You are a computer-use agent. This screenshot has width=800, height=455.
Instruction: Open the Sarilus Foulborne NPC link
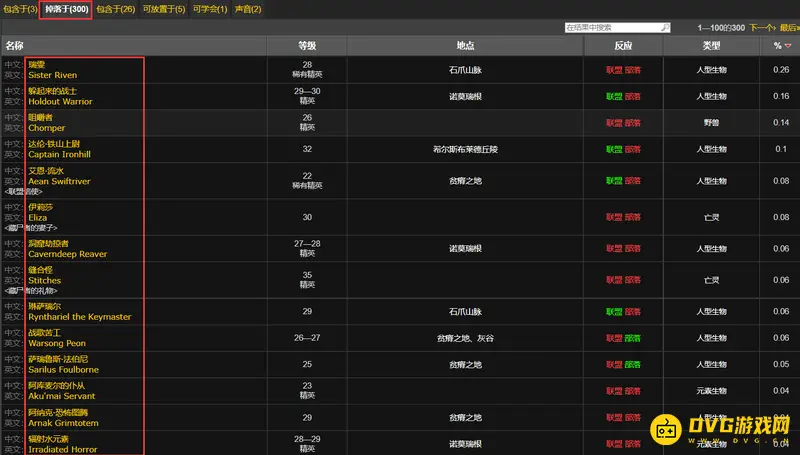click(x=63, y=370)
